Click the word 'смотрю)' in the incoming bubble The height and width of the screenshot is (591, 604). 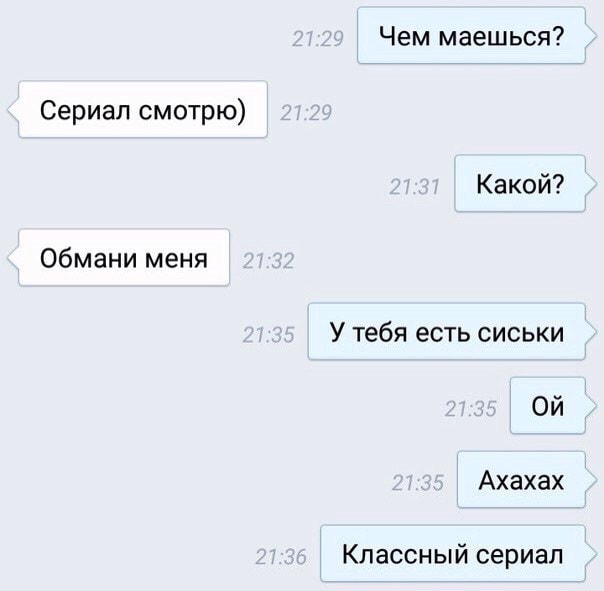(x=192, y=112)
